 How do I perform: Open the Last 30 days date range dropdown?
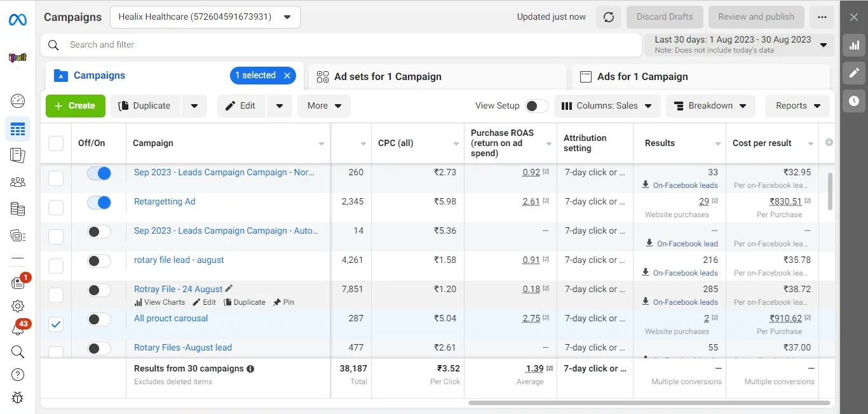(740, 44)
